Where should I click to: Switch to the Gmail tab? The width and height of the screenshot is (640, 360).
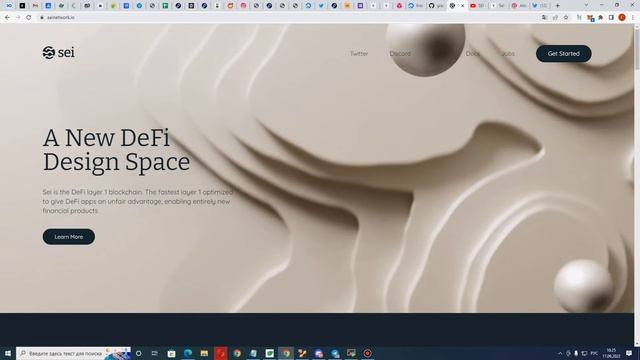click(35, 6)
